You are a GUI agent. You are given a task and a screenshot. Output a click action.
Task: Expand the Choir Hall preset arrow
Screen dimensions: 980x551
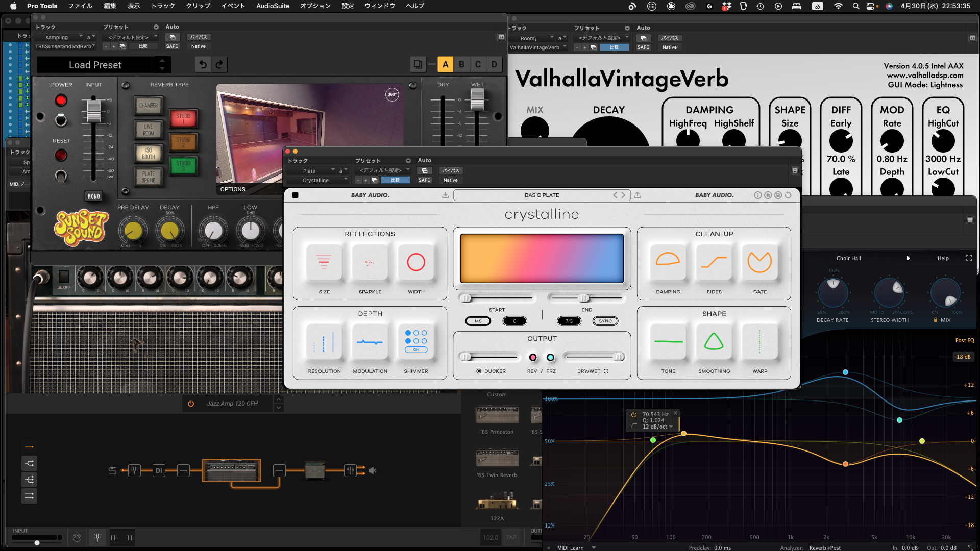tap(908, 258)
